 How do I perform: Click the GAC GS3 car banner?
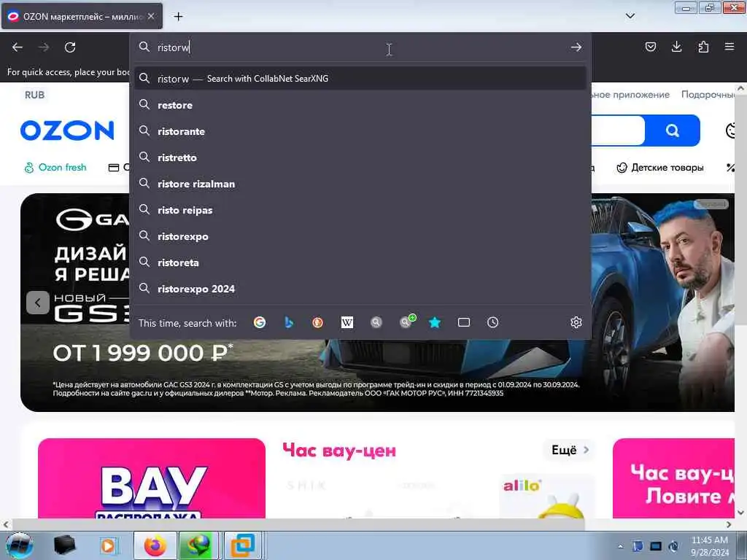pyautogui.click(x=377, y=303)
